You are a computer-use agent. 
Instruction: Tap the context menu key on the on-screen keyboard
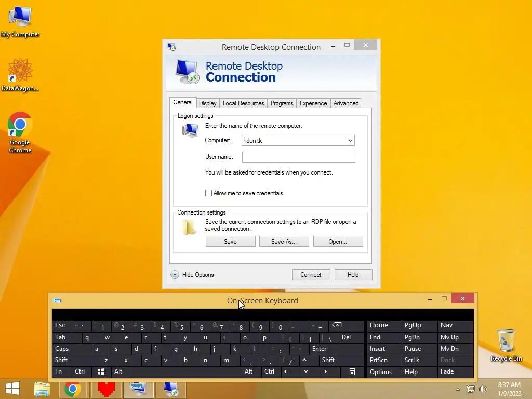352,372
